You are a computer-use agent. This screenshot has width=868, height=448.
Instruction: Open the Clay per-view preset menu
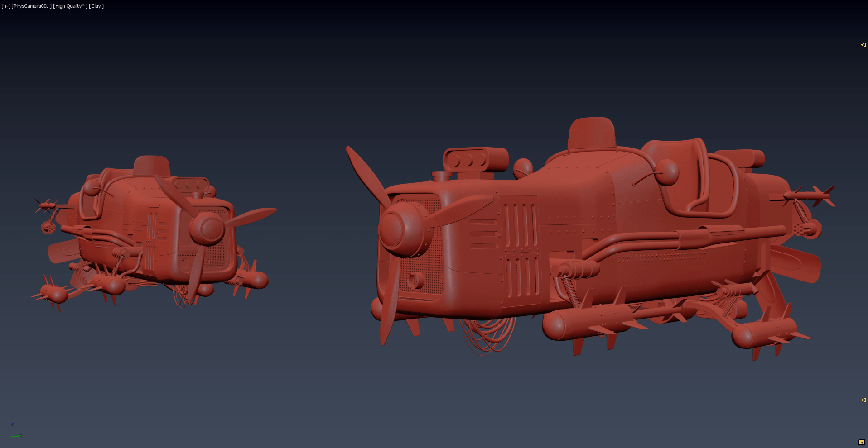click(x=96, y=6)
